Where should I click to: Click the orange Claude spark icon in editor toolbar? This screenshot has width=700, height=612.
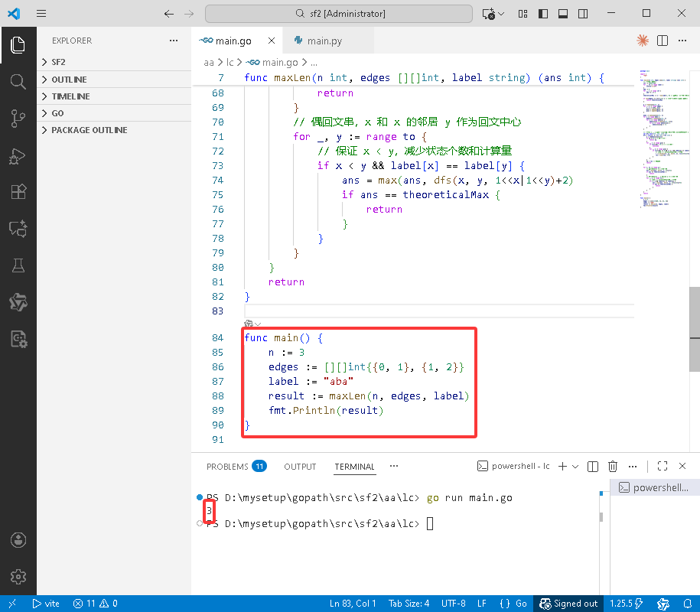(643, 41)
